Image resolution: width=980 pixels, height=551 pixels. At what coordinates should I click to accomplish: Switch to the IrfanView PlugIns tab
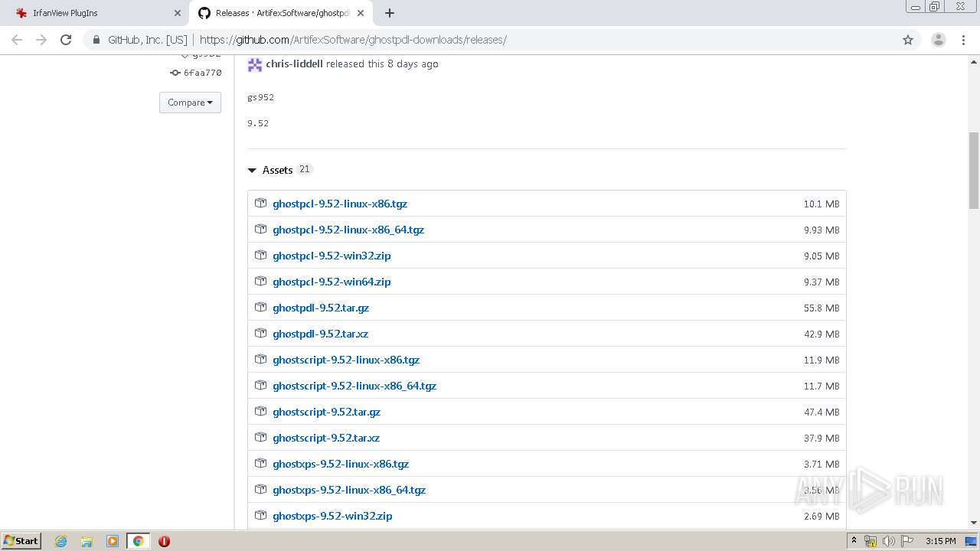pos(95,13)
